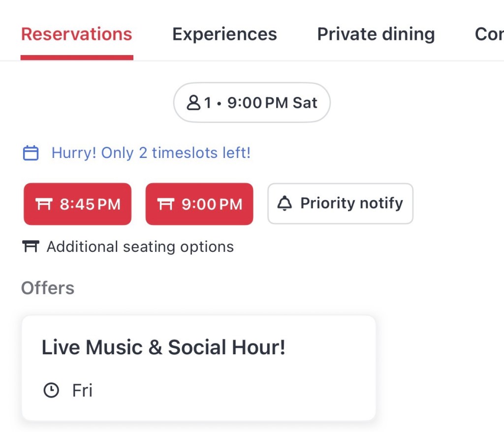504x432 pixels.
Task: Book the 8:45 PM timeslot
Action: tap(78, 204)
